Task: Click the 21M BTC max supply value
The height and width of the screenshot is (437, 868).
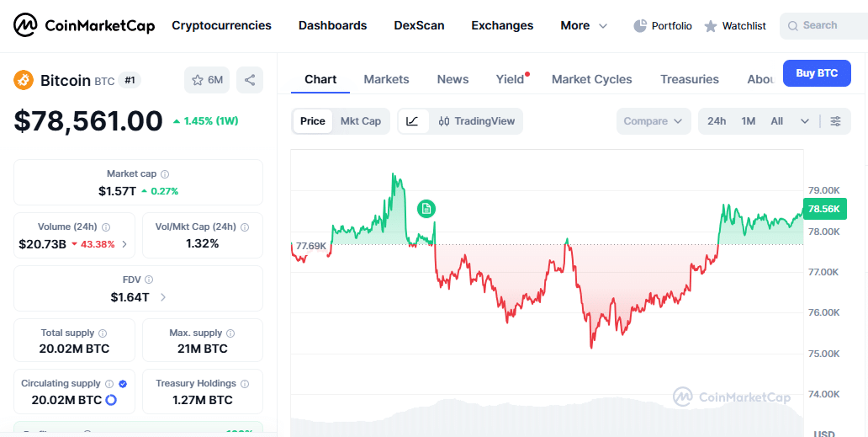Action: (x=203, y=349)
